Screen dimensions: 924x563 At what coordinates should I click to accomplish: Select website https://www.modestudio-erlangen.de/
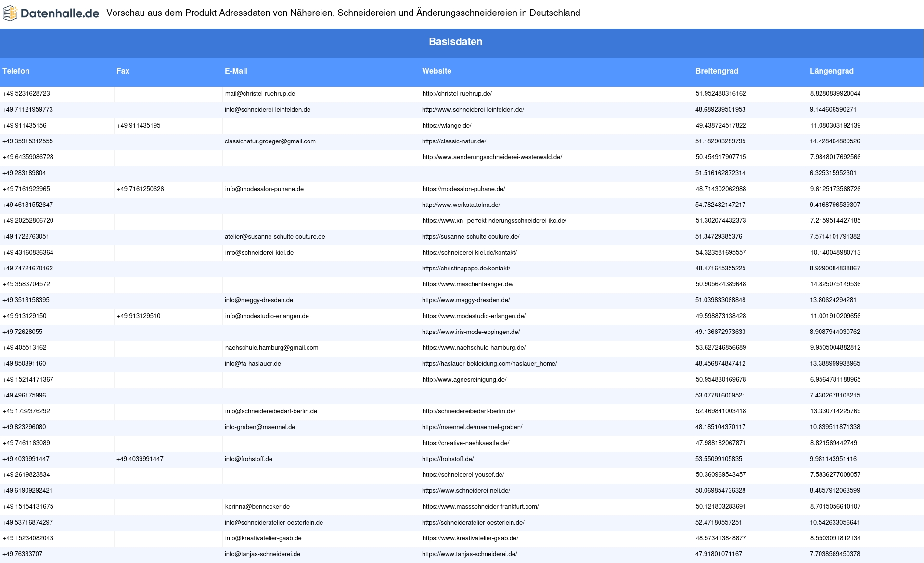point(474,316)
